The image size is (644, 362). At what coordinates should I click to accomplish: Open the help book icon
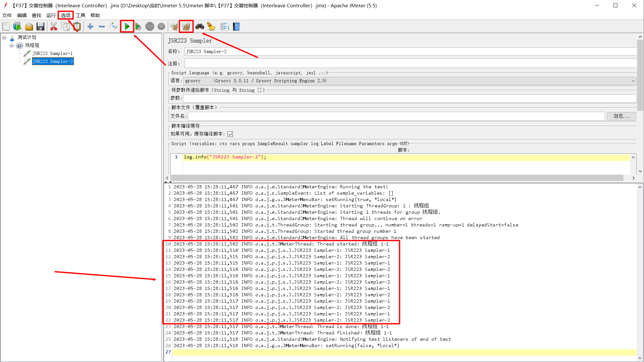tap(236, 26)
